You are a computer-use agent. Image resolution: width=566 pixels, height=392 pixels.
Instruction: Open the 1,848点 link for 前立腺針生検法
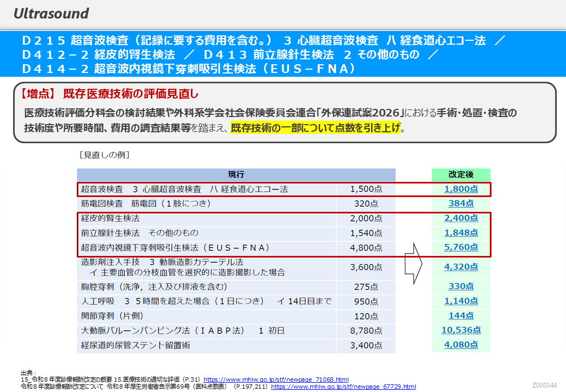click(461, 232)
